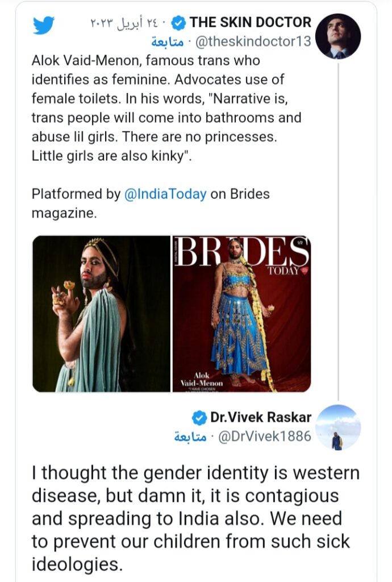Open Dr.Vivek Raskar's profile picture
Image resolution: width=392 pixels, height=582 pixels.
coord(337,427)
